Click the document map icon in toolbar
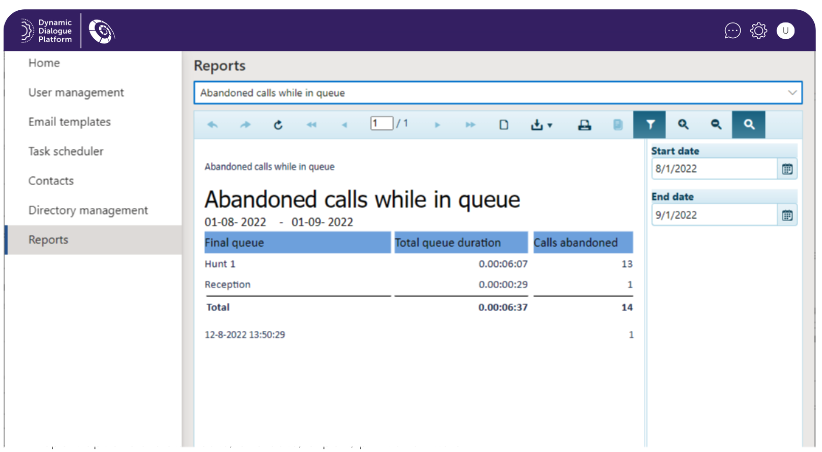This screenshot has height=452, width=822. coord(618,125)
